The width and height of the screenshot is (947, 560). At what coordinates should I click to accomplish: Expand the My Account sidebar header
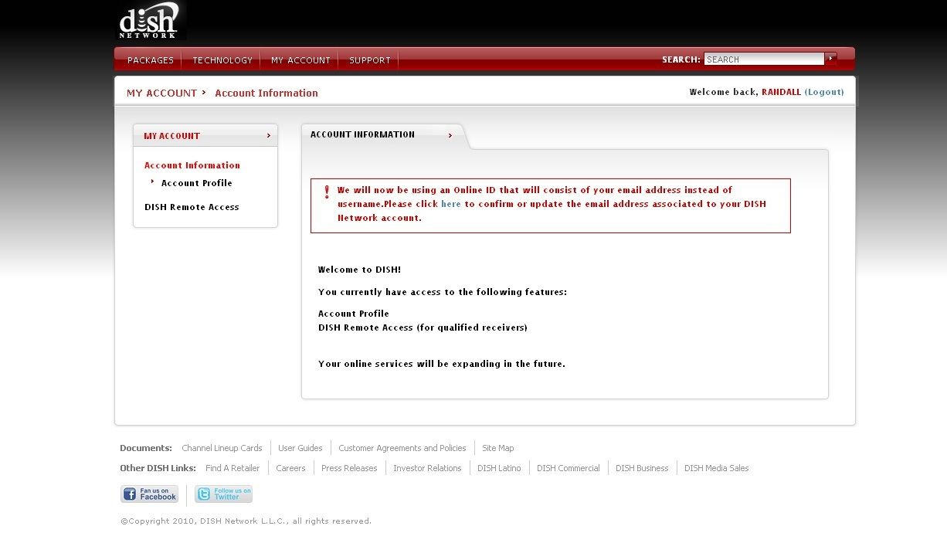click(x=205, y=135)
